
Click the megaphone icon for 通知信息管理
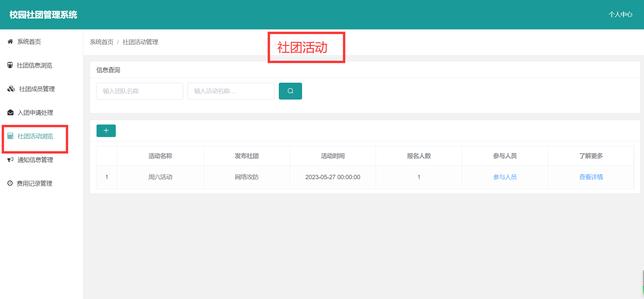tap(10, 160)
